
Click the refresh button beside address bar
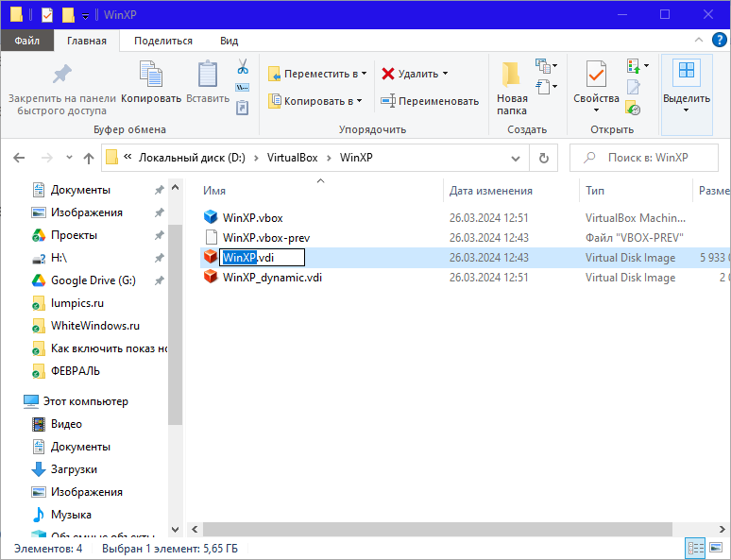[543, 158]
